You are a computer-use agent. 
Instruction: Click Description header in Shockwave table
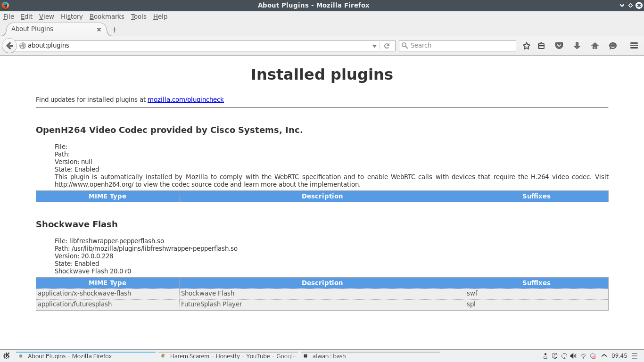(322, 283)
